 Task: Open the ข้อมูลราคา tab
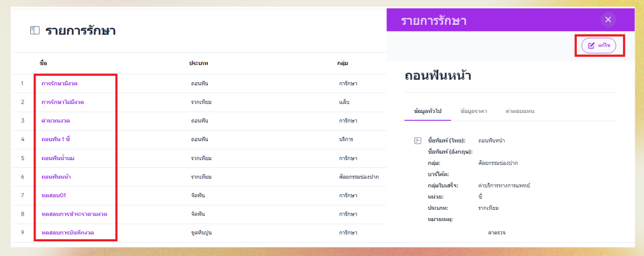click(x=474, y=111)
